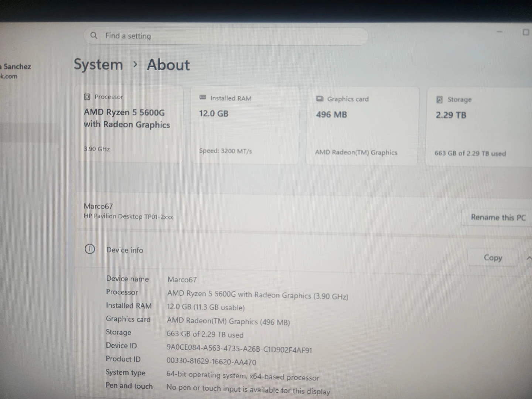Click the Pen and touch label

click(129, 386)
